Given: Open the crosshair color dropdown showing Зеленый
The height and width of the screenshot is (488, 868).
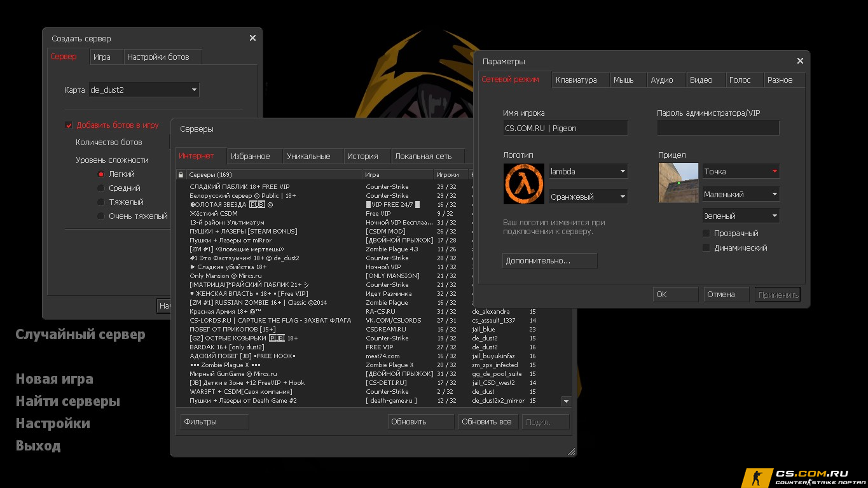Looking at the screenshot, I should pyautogui.click(x=741, y=216).
